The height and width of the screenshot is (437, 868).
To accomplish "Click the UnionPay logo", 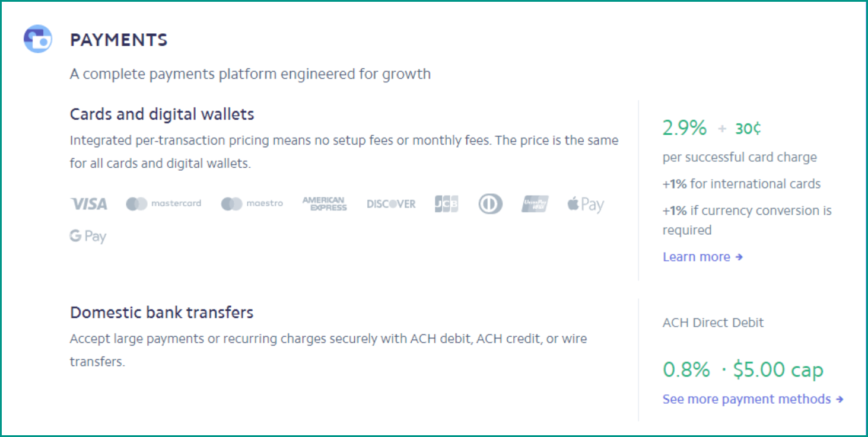I will (x=535, y=204).
